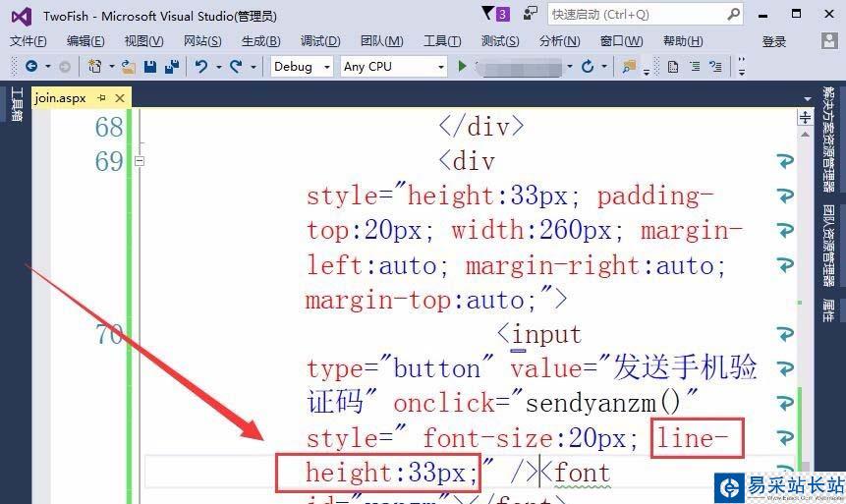This screenshot has height=504, width=846.
Task: Open the Debug configuration dropdown
Action: (302, 67)
